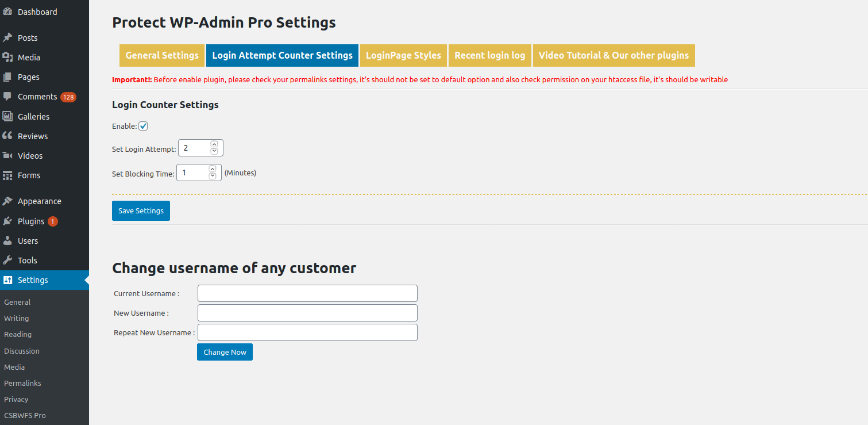
Task: Click the Media library icon
Action: [x=7, y=58]
